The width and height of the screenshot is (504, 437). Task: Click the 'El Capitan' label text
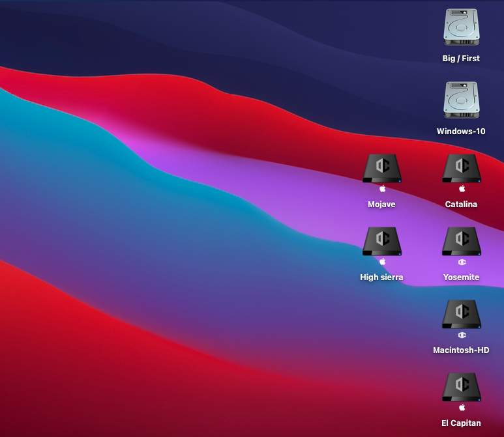click(x=461, y=423)
